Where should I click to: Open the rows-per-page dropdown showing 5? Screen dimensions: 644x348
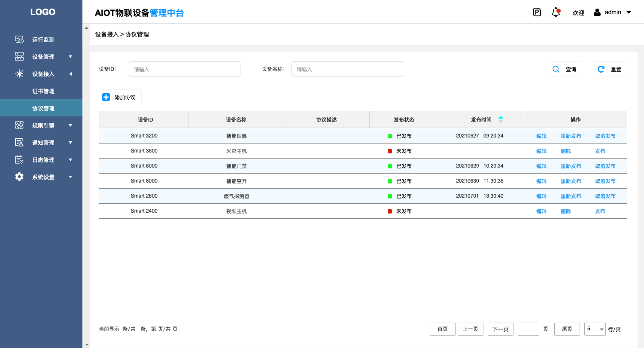[595, 329]
